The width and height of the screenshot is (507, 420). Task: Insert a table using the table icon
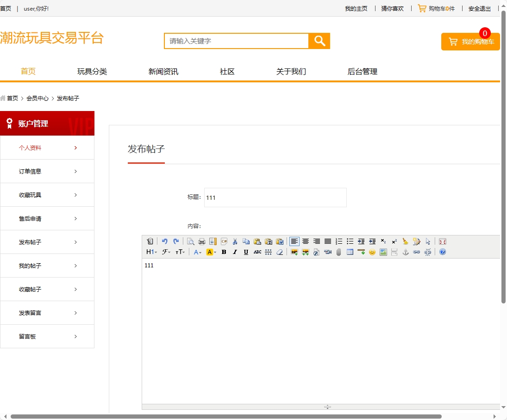pos(350,252)
